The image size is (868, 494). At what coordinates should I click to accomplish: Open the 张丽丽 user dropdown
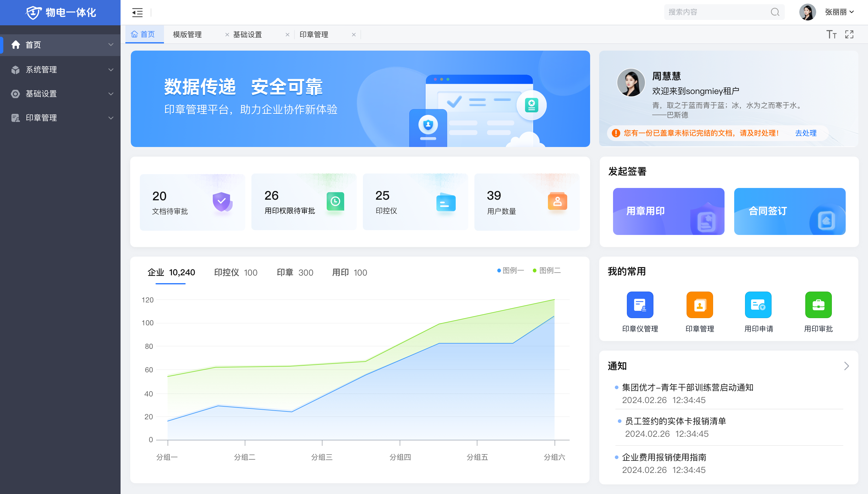point(839,12)
